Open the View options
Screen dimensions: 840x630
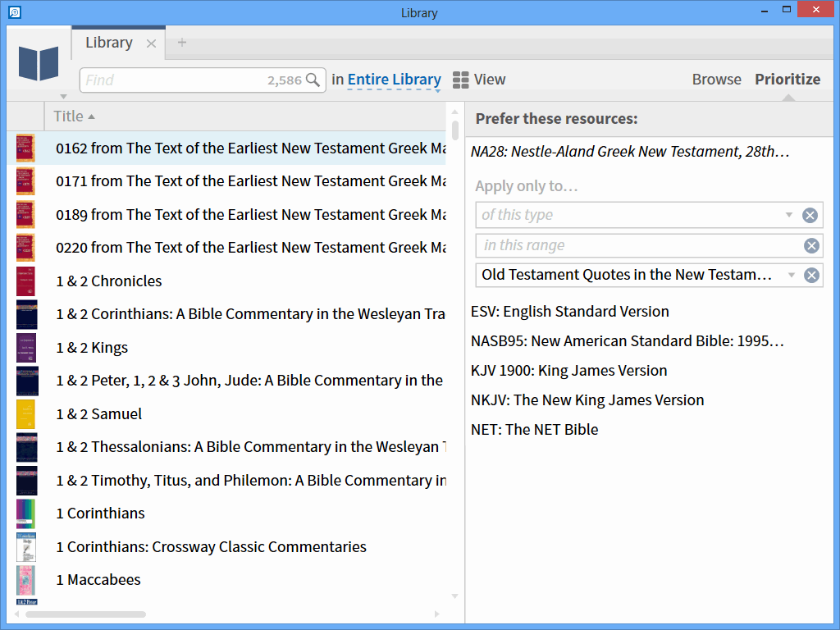point(479,80)
